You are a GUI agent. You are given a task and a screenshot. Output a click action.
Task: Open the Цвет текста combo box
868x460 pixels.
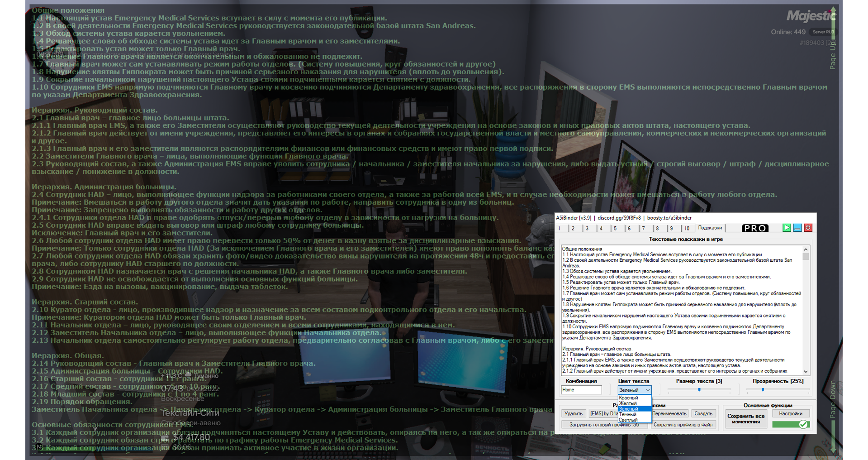tap(635, 390)
